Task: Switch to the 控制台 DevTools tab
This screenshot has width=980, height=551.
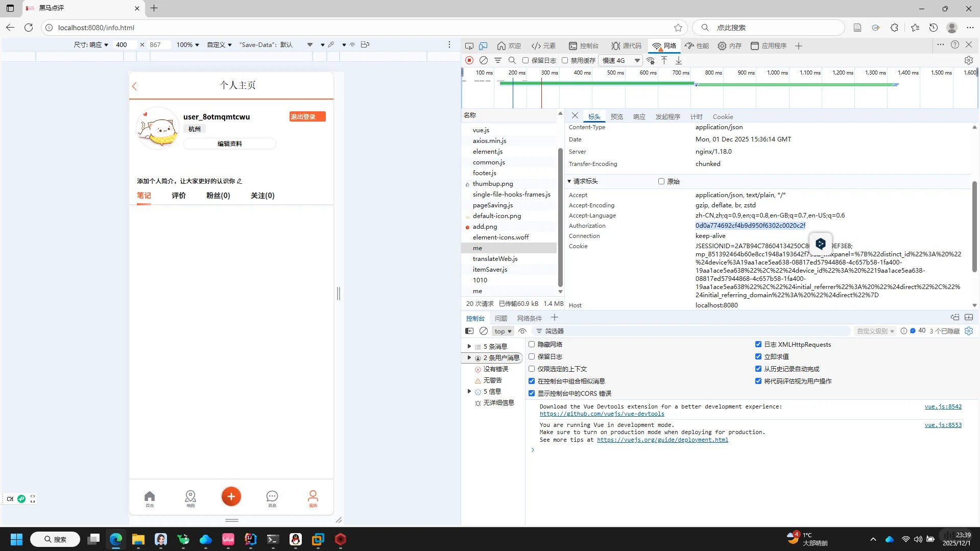Action: (x=584, y=46)
